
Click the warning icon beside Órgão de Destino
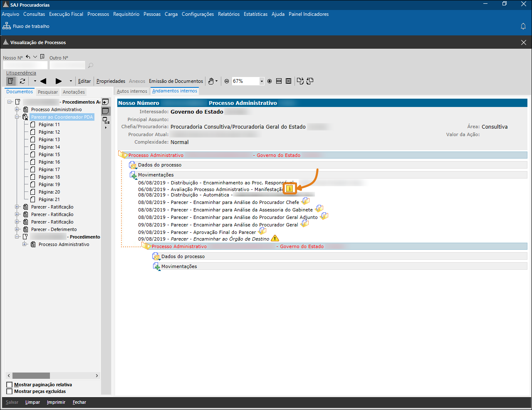tap(275, 239)
